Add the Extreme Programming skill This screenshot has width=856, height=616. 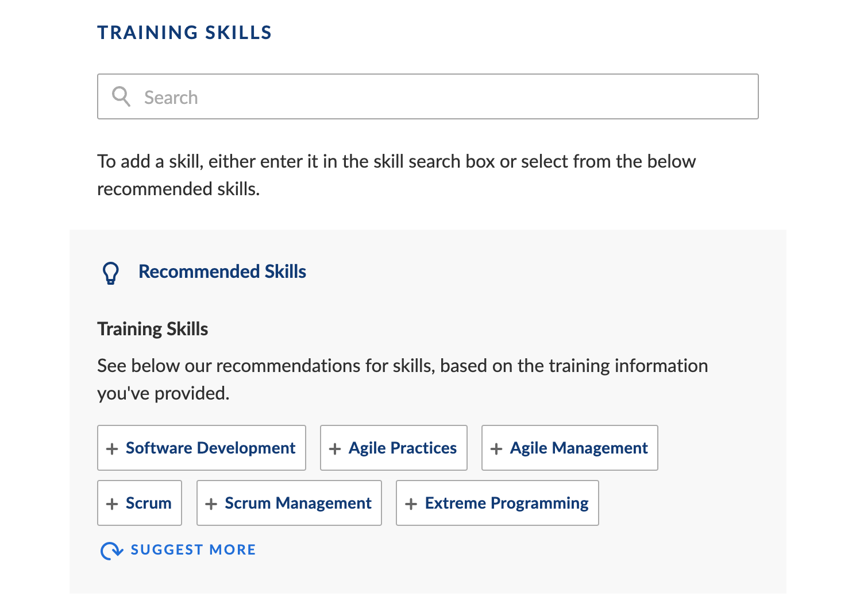pos(498,503)
